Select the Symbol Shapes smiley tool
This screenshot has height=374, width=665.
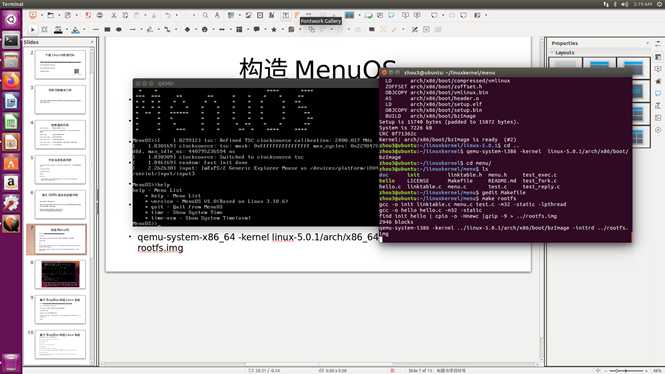coord(204,30)
